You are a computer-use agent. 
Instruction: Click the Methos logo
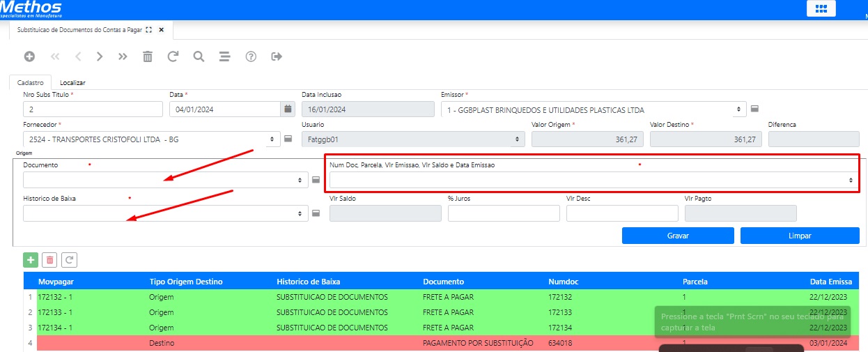(x=31, y=9)
